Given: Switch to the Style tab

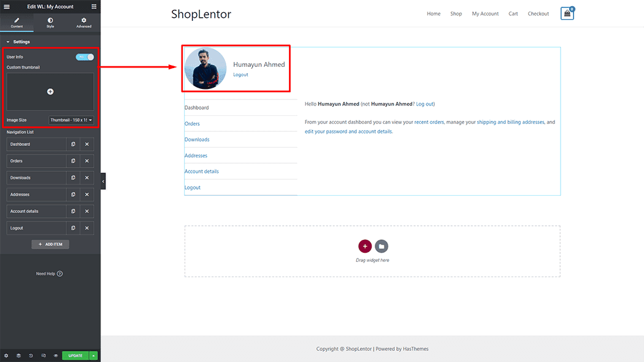Looking at the screenshot, I should click(x=50, y=23).
